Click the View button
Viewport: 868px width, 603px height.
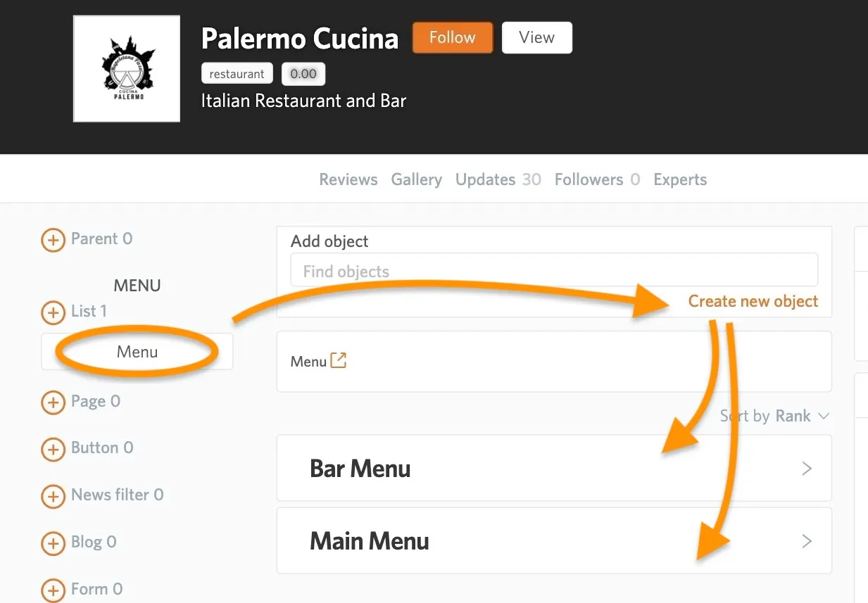(x=537, y=37)
